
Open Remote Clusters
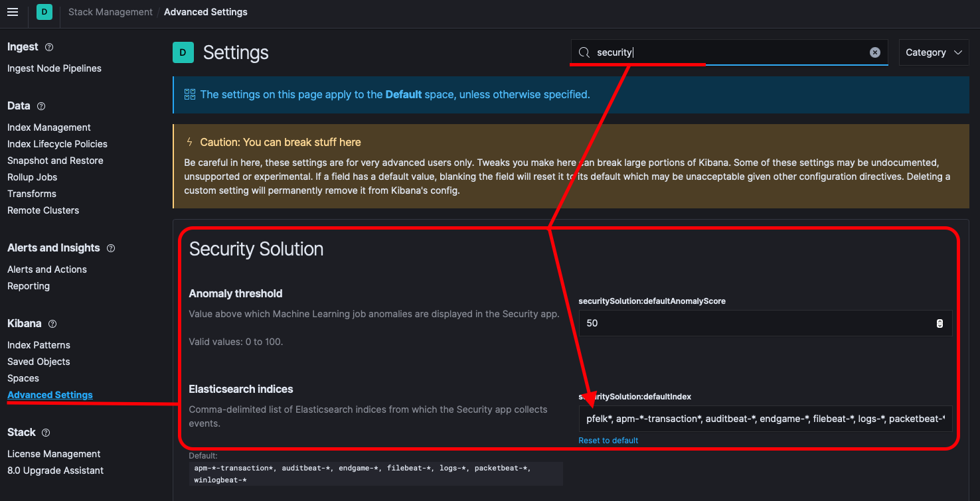[x=43, y=210]
